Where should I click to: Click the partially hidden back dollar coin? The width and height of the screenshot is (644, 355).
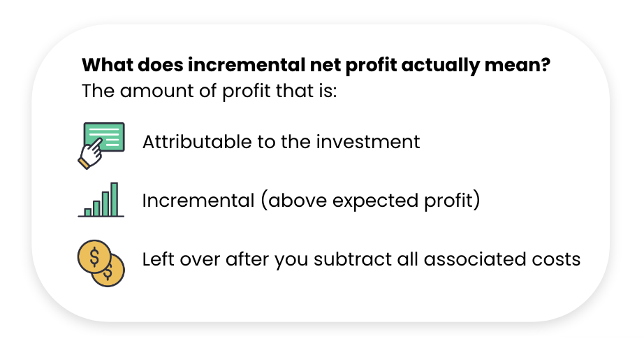coord(111,272)
